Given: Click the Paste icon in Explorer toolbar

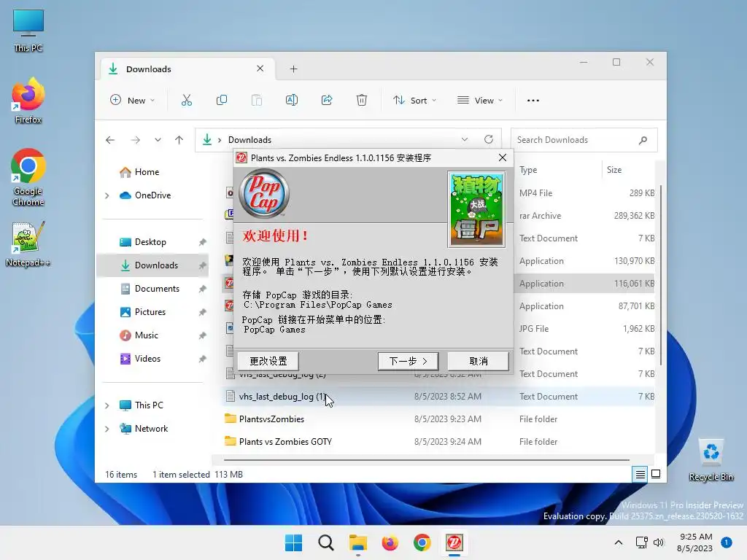Looking at the screenshot, I should [x=256, y=100].
